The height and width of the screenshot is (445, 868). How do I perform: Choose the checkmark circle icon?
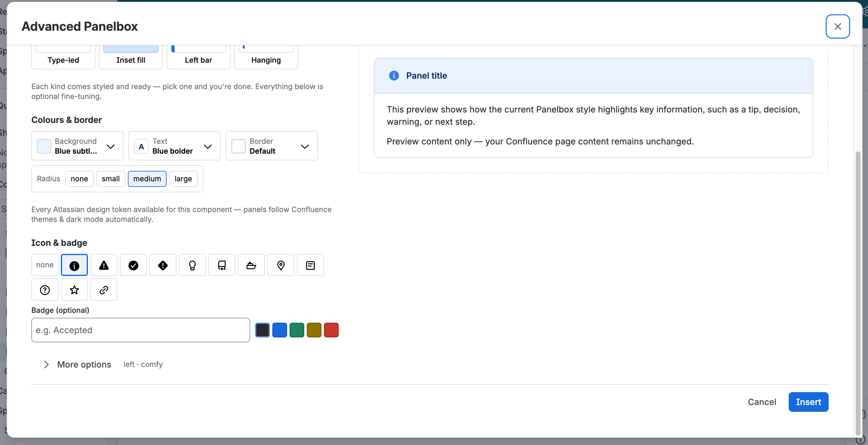click(133, 265)
